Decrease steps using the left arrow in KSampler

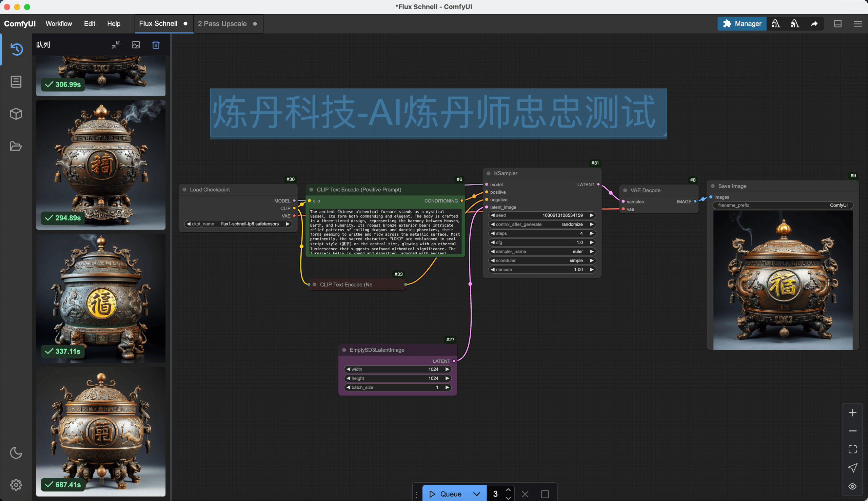pos(493,233)
